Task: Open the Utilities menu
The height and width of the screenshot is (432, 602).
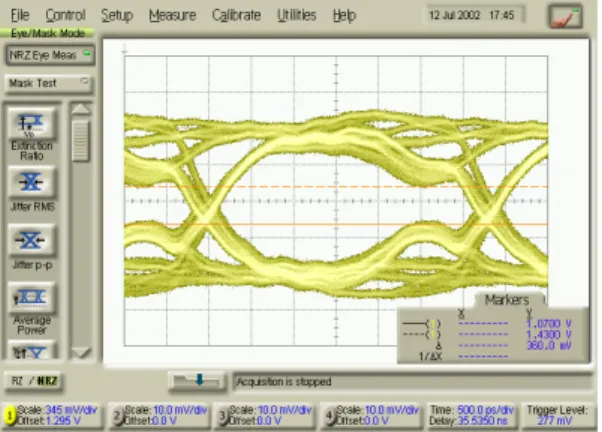Action: (296, 15)
